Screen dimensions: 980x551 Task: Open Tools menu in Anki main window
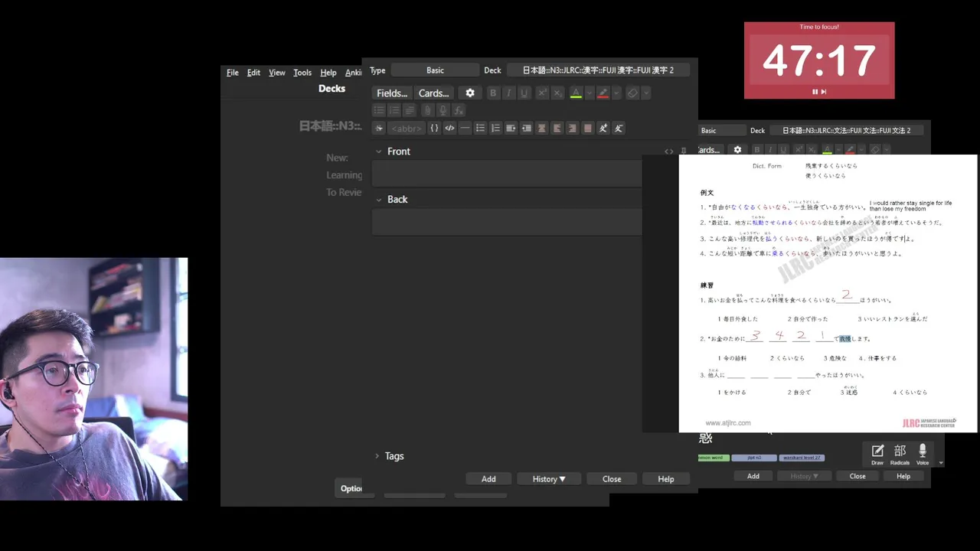(x=302, y=73)
